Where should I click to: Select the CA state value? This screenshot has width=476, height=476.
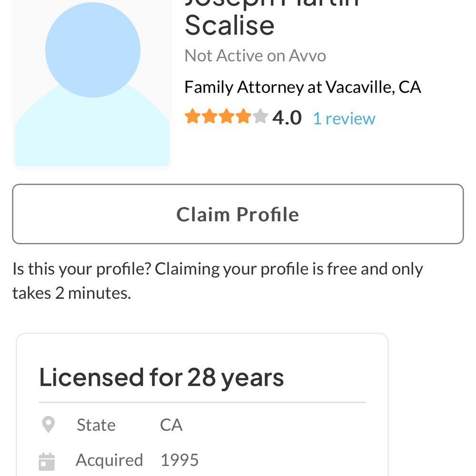coord(171,424)
